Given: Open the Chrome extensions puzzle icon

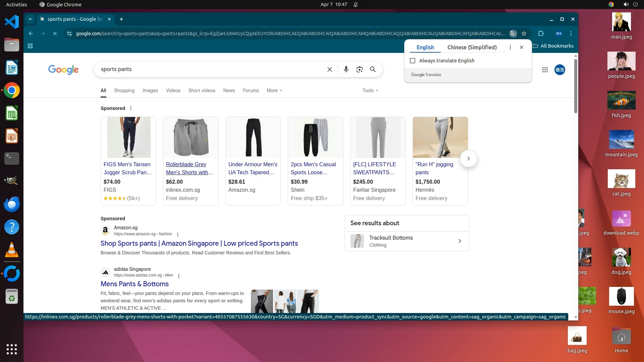Looking at the screenshot, I should [x=541, y=34].
